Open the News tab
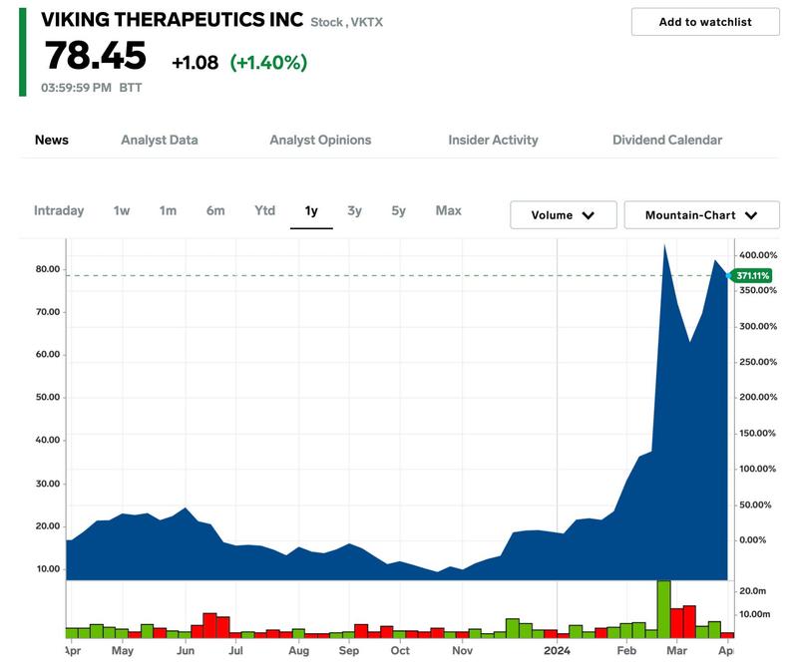This screenshot has width=798, height=672. click(x=52, y=140)
